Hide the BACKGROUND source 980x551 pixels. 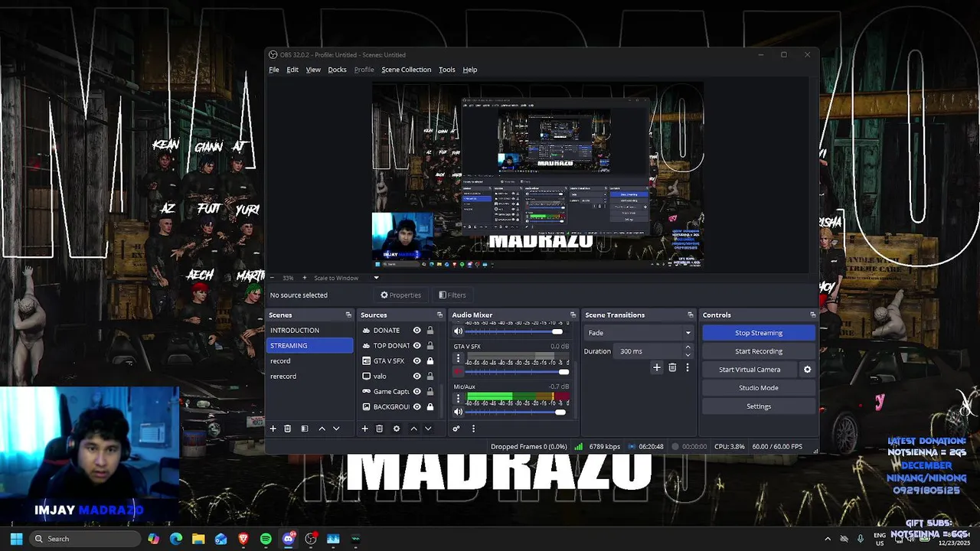[416, 407]
